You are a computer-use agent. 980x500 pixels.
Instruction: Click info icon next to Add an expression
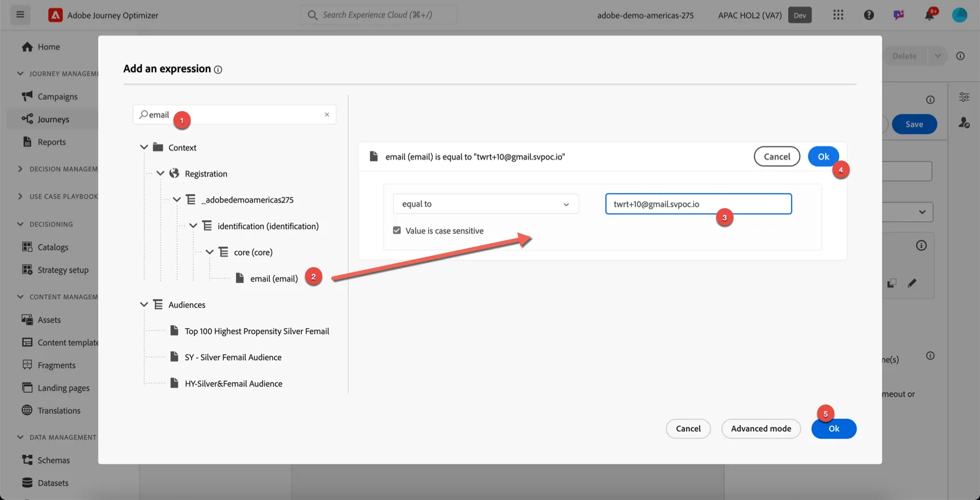[218, 69]
